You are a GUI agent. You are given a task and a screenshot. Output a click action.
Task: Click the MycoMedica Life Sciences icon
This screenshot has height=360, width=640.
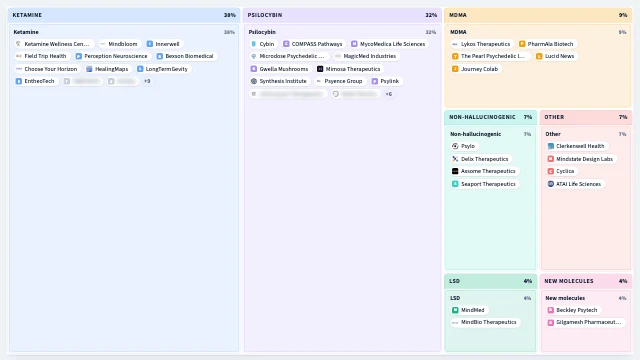tap(354, 44)
